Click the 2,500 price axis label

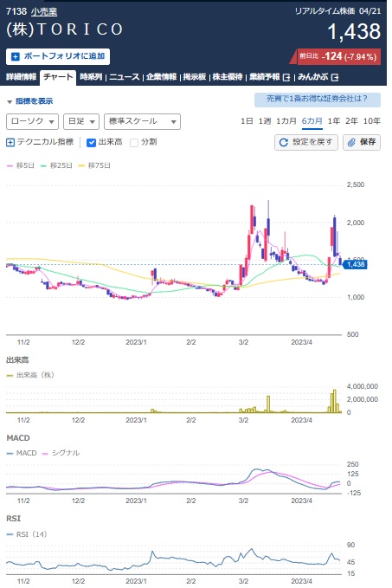pos(356,184)
